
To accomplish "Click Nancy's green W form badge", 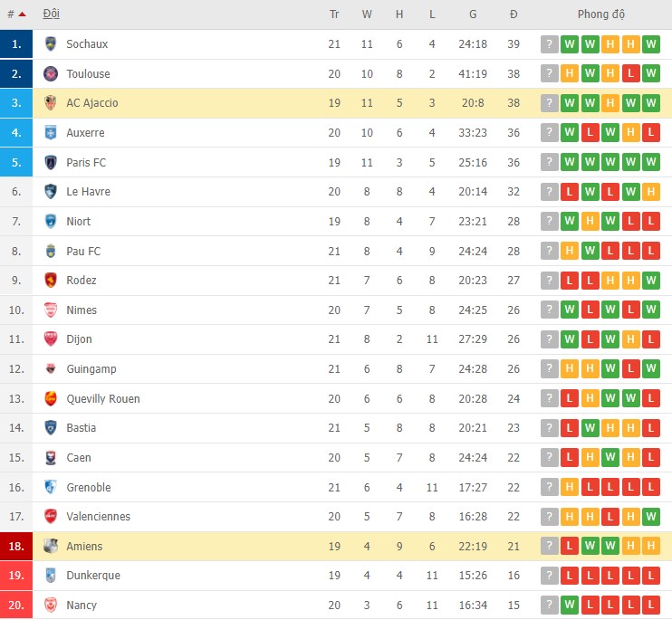I will coord(570,606).
